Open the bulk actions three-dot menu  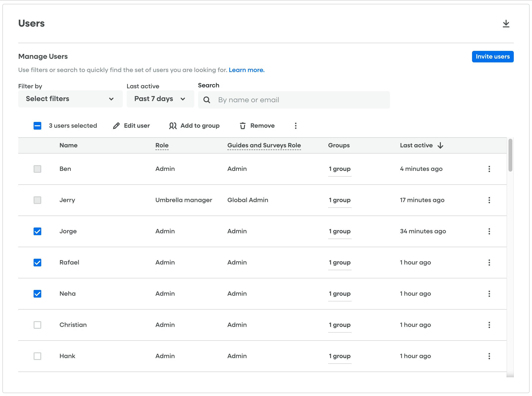pos(296,126)
